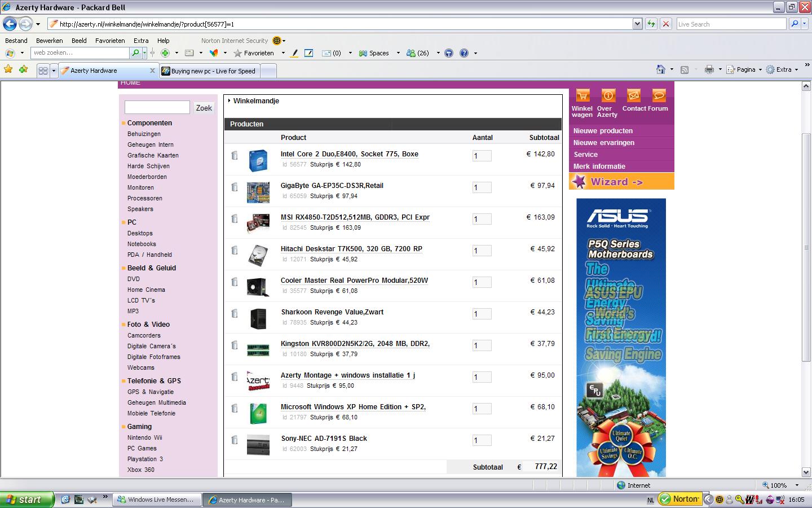Screen dimensions: 812x508
Task: Click the Norton tray indicator
Action: (x=679, y=499)
